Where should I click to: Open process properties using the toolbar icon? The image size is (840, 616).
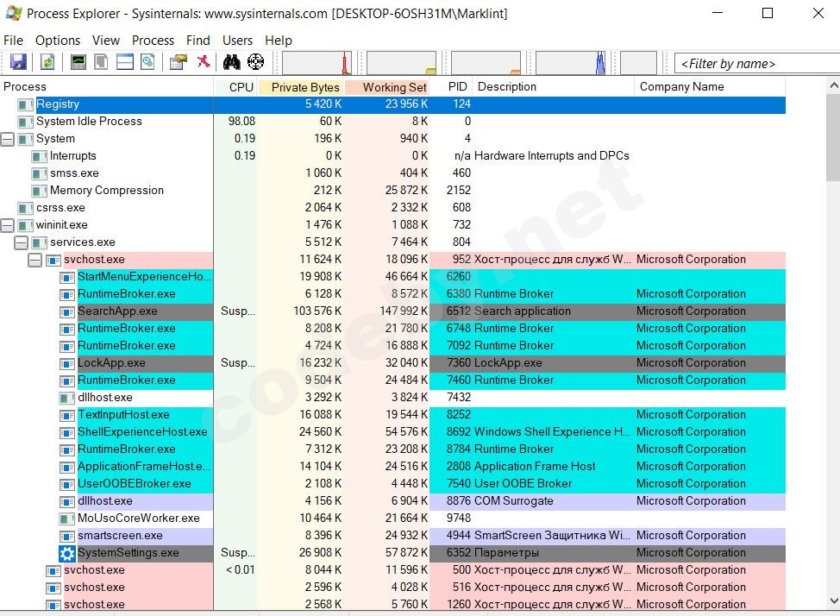(178, 61)
